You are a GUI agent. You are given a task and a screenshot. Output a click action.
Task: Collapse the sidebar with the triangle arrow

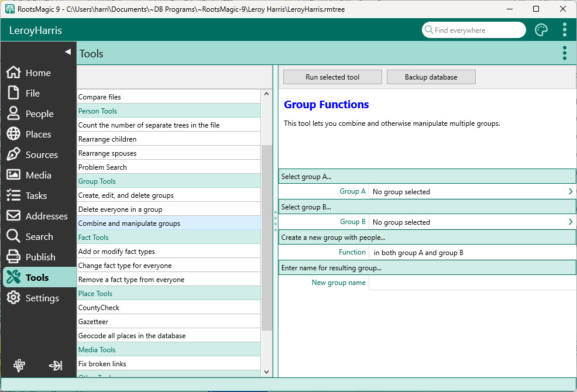[67, 52]
